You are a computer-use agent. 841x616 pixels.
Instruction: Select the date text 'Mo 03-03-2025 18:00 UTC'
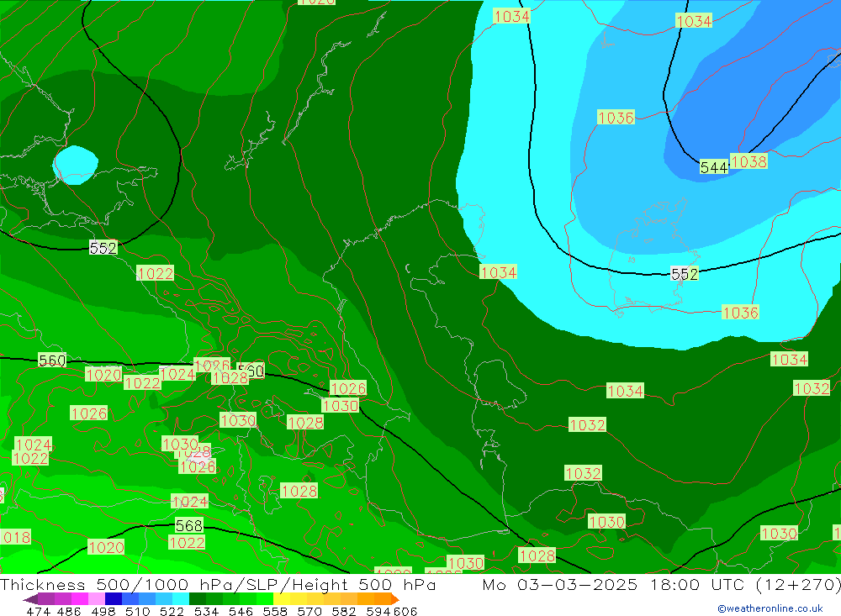point(616,584)
